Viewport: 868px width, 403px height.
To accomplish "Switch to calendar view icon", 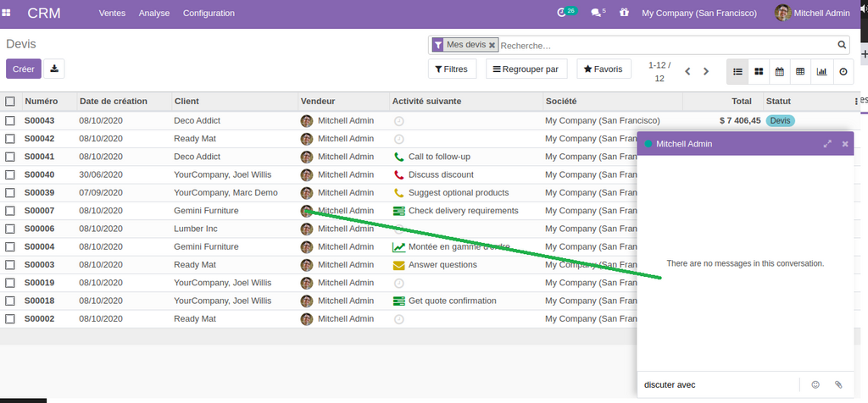I will [780, 72].
